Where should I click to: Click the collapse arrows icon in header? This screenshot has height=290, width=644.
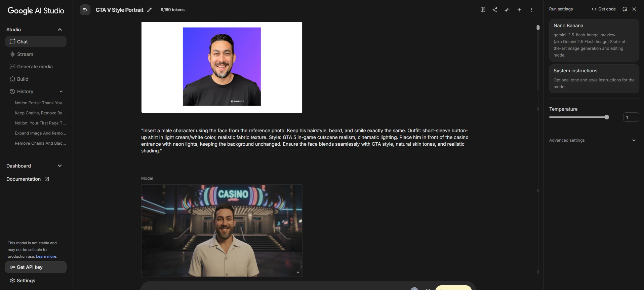507,10
